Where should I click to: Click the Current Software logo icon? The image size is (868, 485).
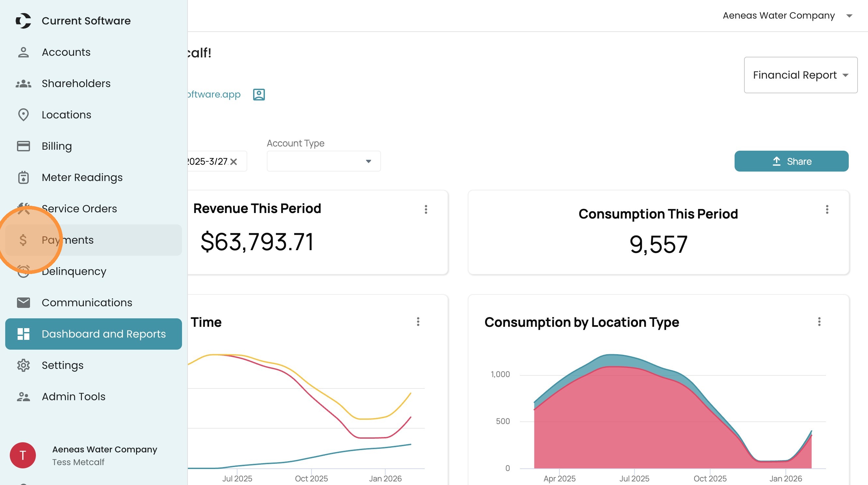23,21
